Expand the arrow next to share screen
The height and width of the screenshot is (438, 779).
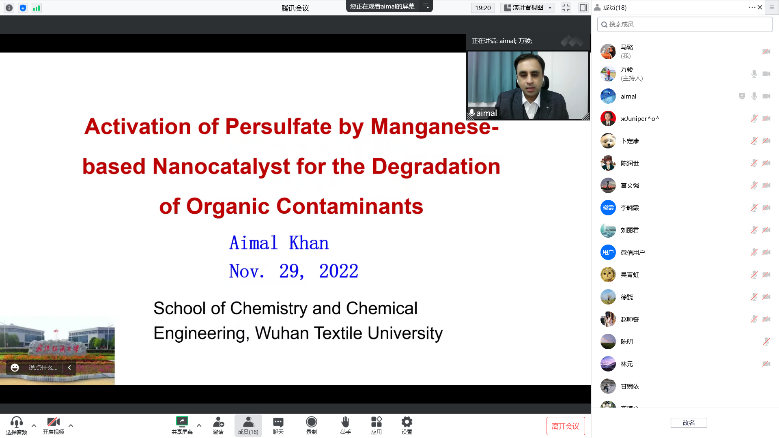tap(198, 425)
